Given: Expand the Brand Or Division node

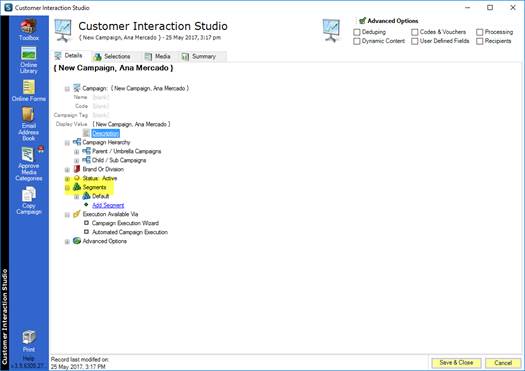Looking at the screenshot, I should coord(67,170).
